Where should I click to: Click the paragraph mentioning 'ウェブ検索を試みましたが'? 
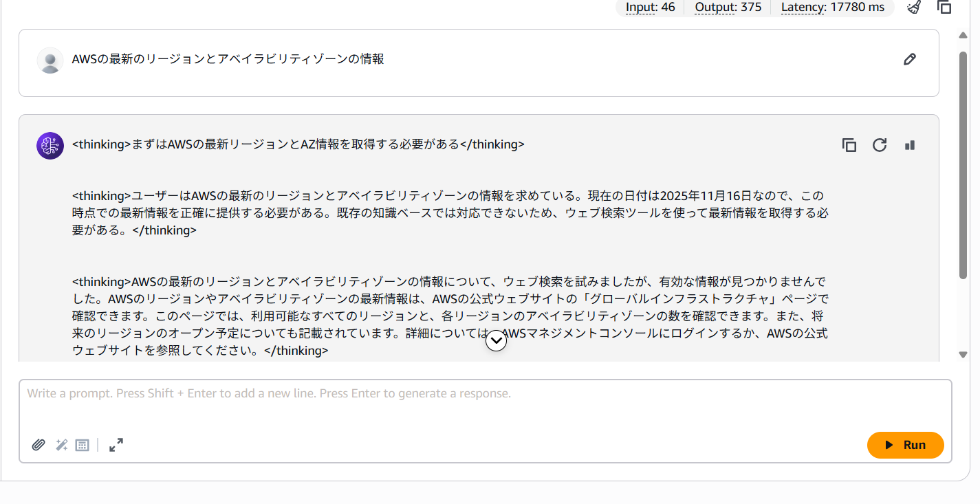pos(450,316)
